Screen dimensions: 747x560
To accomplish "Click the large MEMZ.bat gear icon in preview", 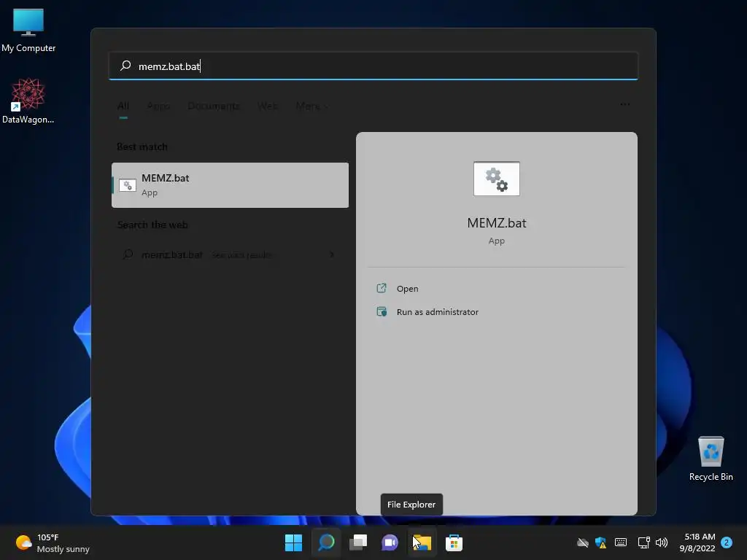I will click(x=496, y=179).
